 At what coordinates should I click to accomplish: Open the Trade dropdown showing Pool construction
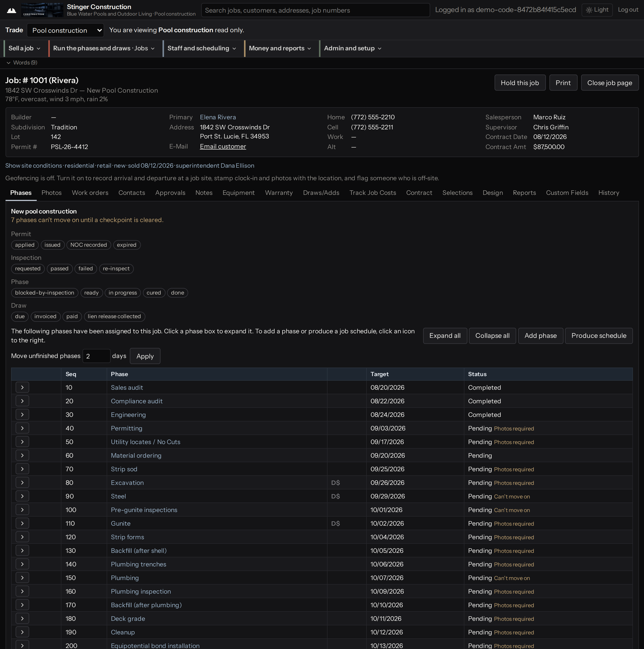click(x=65, y=30)
